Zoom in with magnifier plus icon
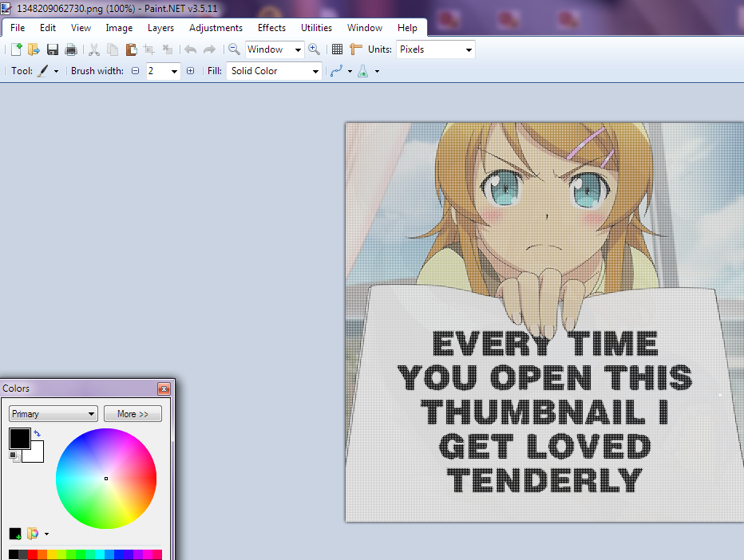 (x=314, y=49)
